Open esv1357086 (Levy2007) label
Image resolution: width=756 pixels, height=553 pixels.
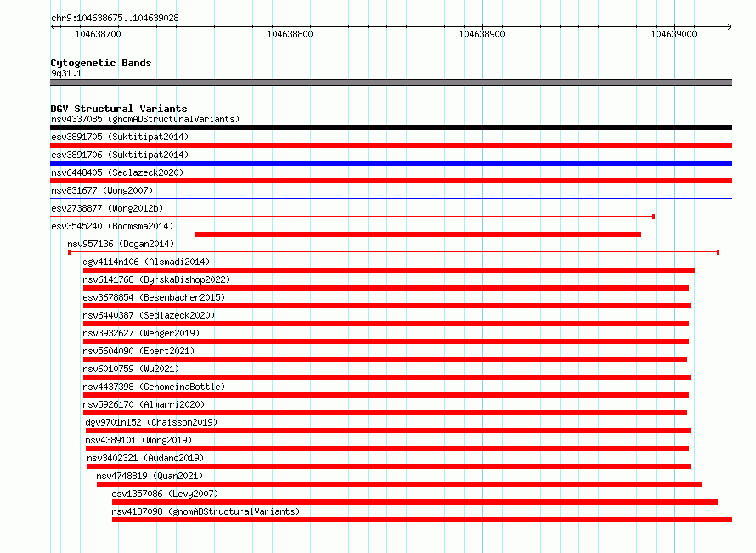point(165,494)
